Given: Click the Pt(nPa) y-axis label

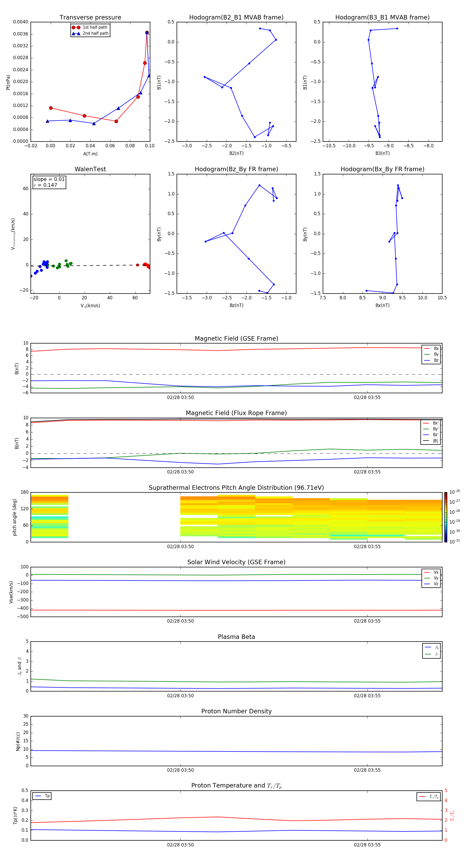Looking at the screenshot, I should pos(8,82).
